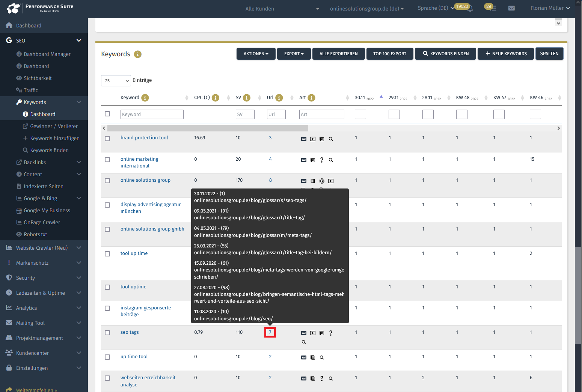Open the Sprache (DE) language dropdown
The height and width of the screenshot is (392, 582).
pyautogui.click(x=436, y=8)
